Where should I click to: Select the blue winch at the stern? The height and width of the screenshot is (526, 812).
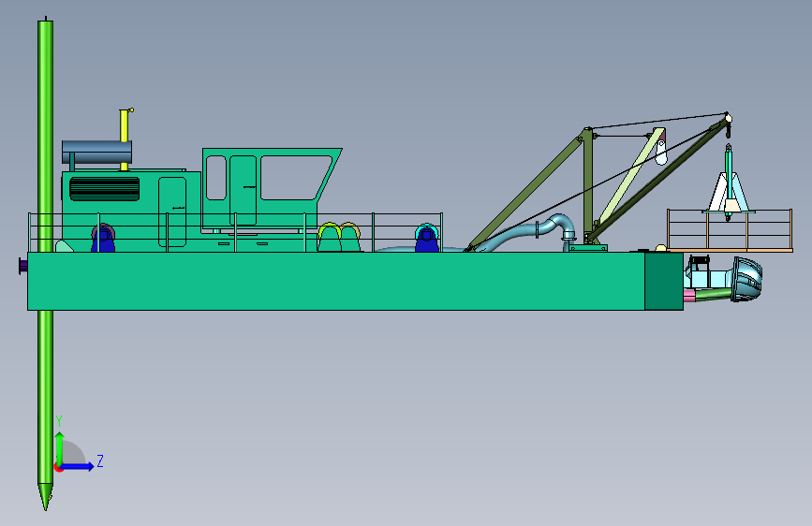pyautogui.click(x=103, y=238)
